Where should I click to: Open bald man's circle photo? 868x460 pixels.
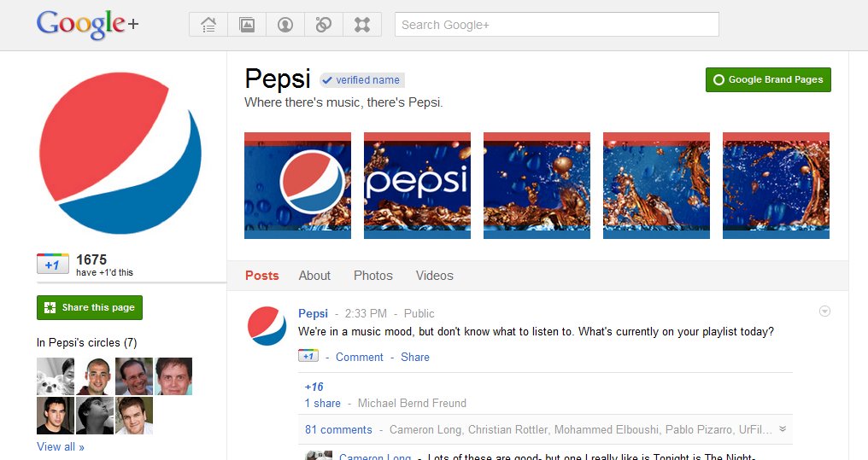pyautogui.click(x=95, y=376)
